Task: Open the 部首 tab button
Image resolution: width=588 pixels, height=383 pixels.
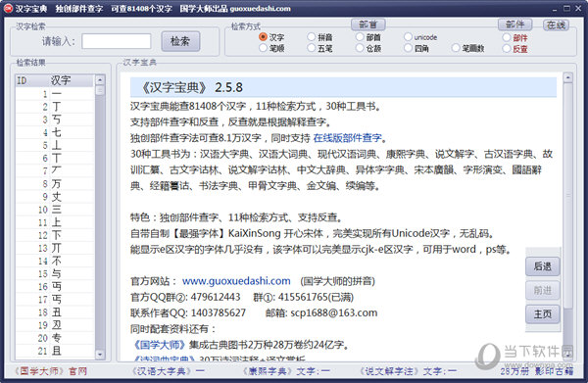Action: pos(367,24)
